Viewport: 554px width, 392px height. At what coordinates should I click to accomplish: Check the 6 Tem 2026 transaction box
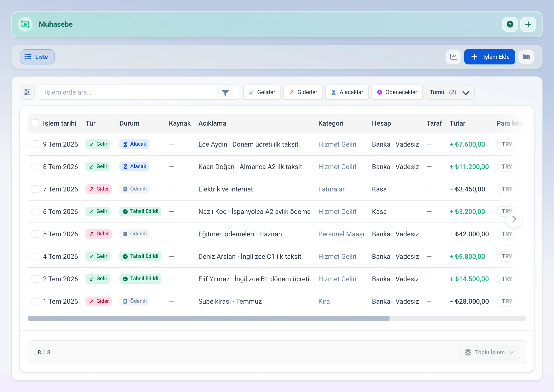36,212
